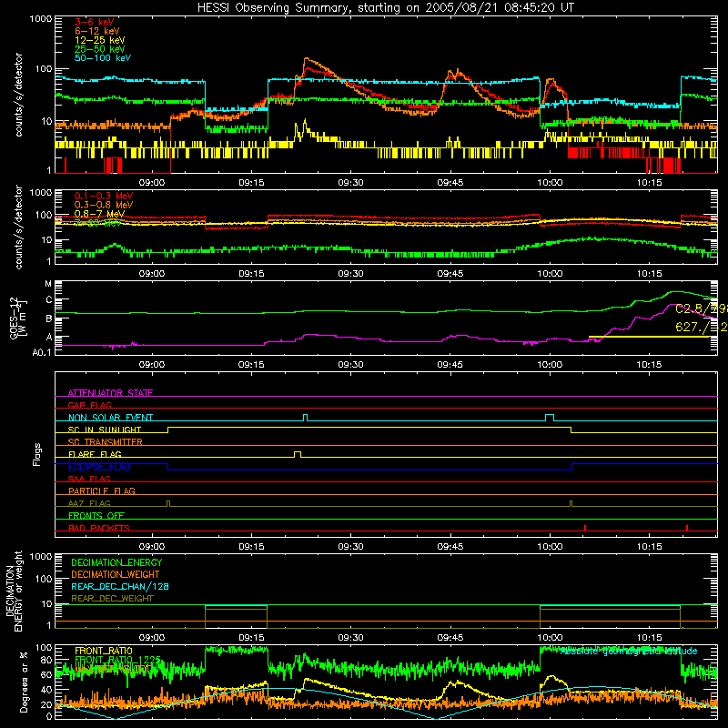Click the SC_IN_SUNLIGHT flag label
The height and width of the screenshot is (728, 728).
(x=105, y=430)
